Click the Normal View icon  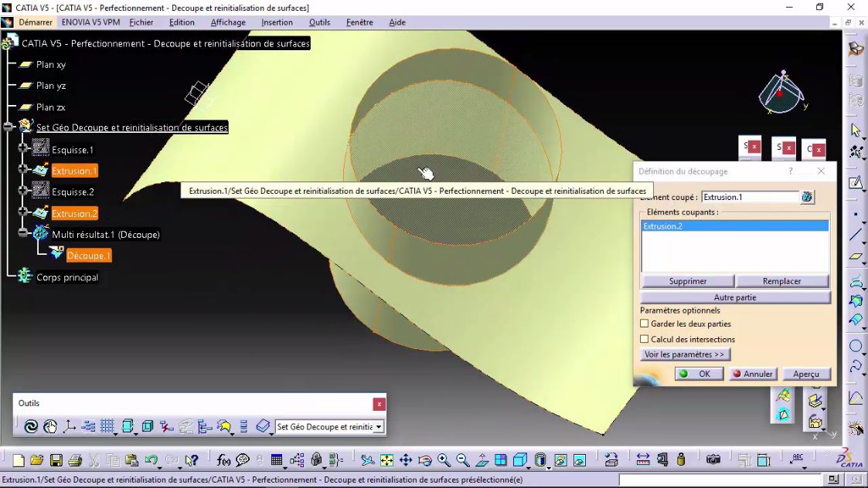tap(482, 460)
